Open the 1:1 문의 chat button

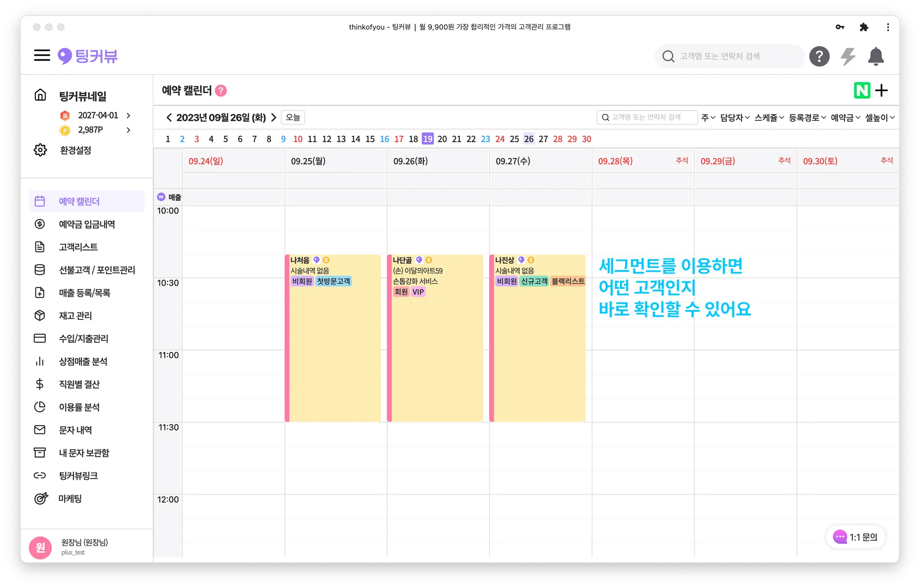[855, 537]
